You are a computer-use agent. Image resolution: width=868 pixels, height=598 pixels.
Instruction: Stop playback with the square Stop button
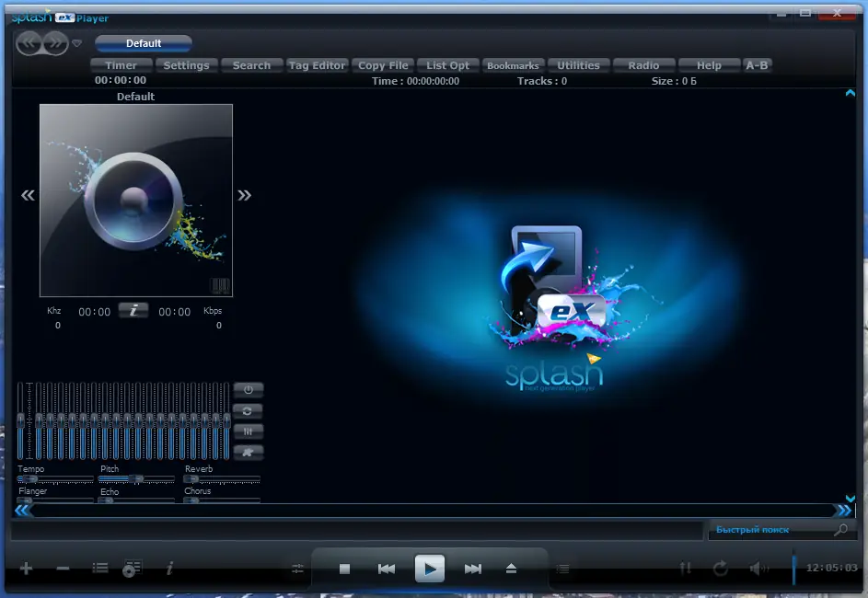(x=344, y=569)
